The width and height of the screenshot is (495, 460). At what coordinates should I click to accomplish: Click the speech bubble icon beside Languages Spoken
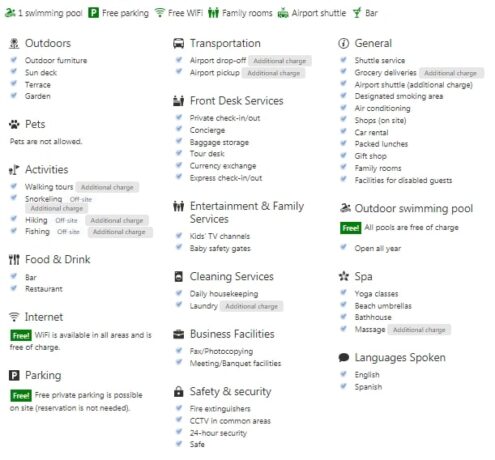pyautogui.click(x=344, y=358)
